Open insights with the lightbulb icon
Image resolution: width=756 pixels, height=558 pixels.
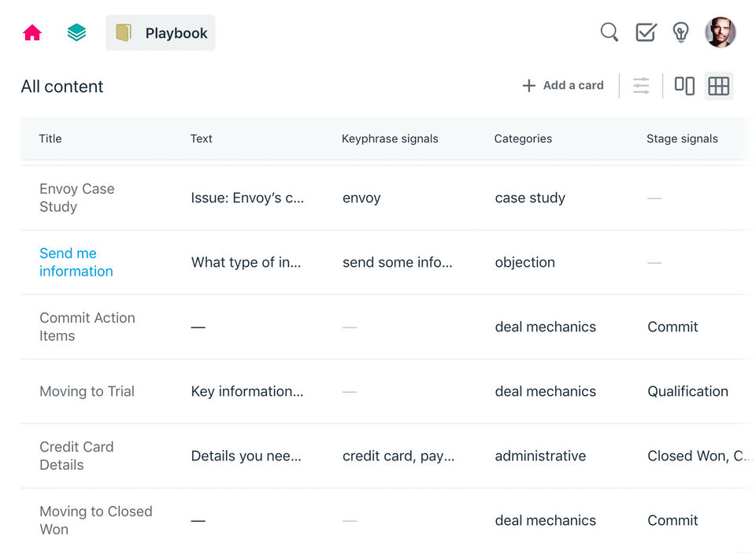[681, 32]
